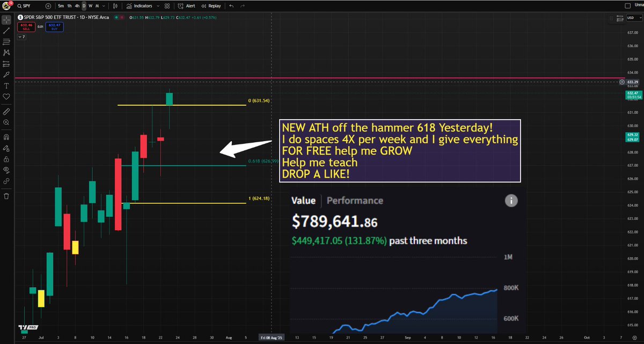
Task: Select the patterns drawing tool
Action: [6, 53]
